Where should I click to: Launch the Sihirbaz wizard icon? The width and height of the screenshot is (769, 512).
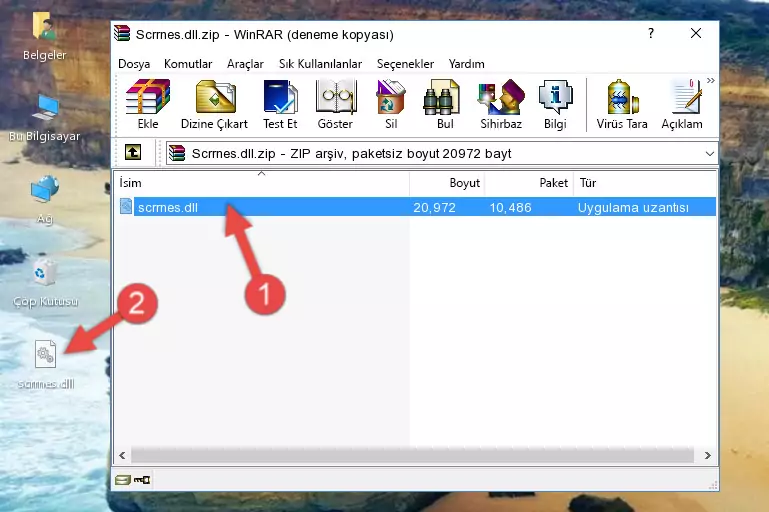501,104
